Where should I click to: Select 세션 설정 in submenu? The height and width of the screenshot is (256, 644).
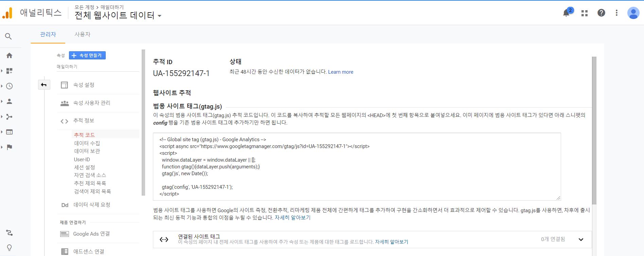[x=84, y=167]
